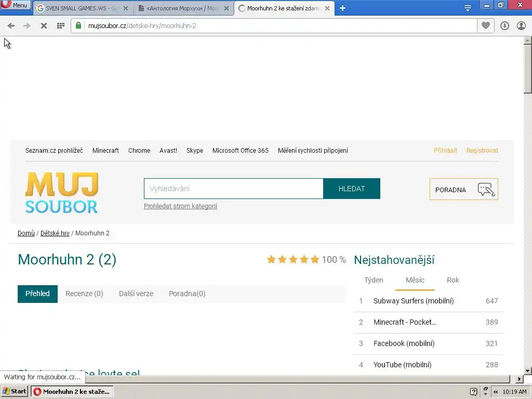Open the Další verze tab
Viewport: 532px width, 399px height.
[x=136, y=294]
